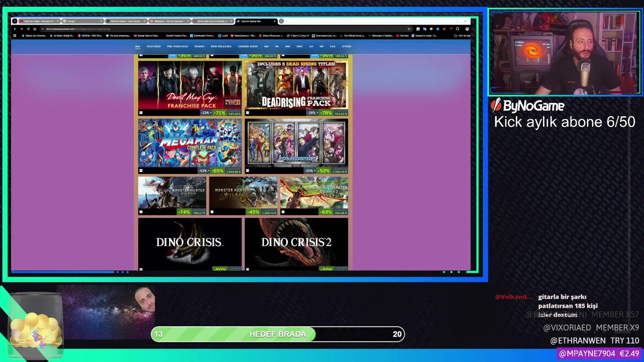644x362 pixels.
Task: Click Windows icon under Mega Man pack
Action: pos(141,171)
